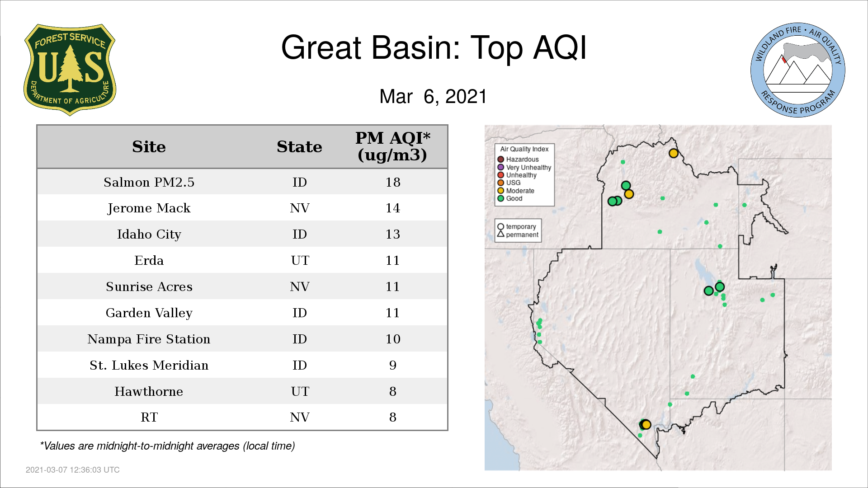Image resolution: width=868 pixels, height=488 pixels.
Task: Click AQI value 14 for Jerome Mack
Action: point(393,208)
